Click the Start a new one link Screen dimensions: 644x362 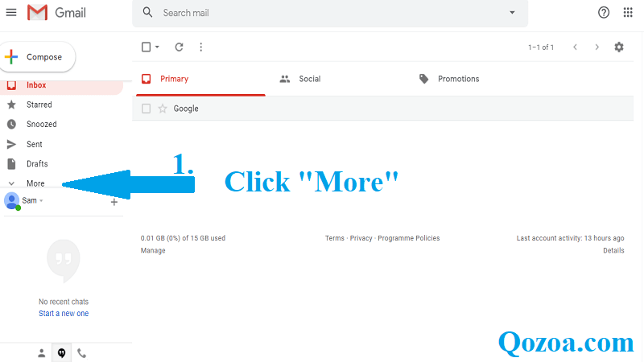coord(64,314)
